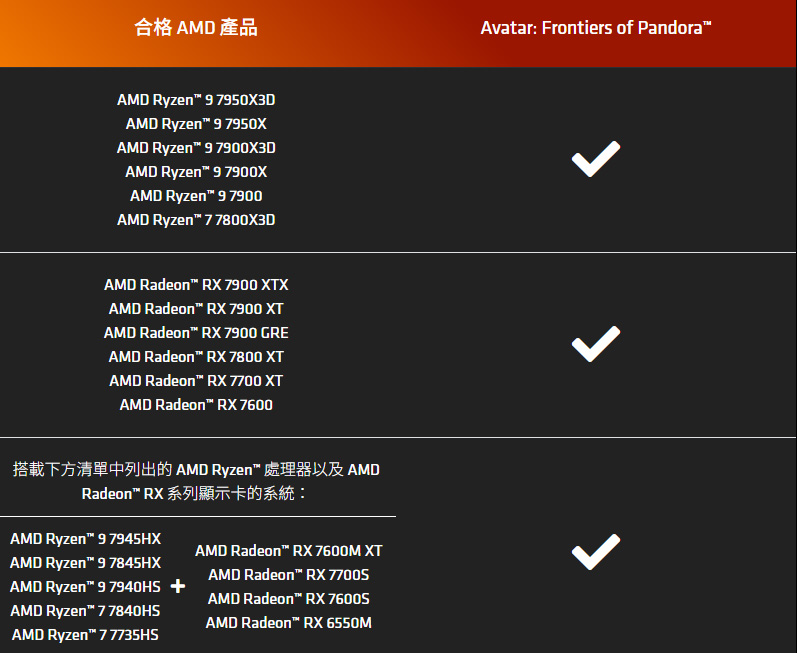Screen dimensions: 797x653
Task: Click AMD Radeon RX 7600M XT entry
Action: pos(289,551)
